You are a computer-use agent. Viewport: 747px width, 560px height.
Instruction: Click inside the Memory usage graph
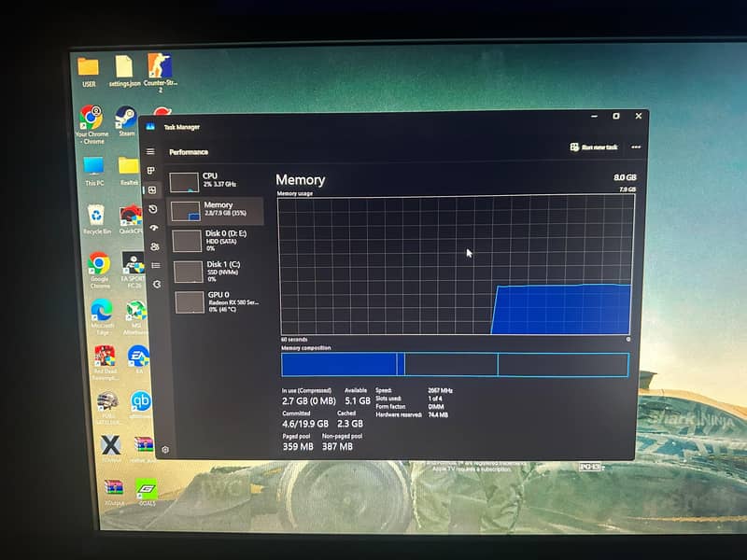pyautogui.click(x=456, y=265)
